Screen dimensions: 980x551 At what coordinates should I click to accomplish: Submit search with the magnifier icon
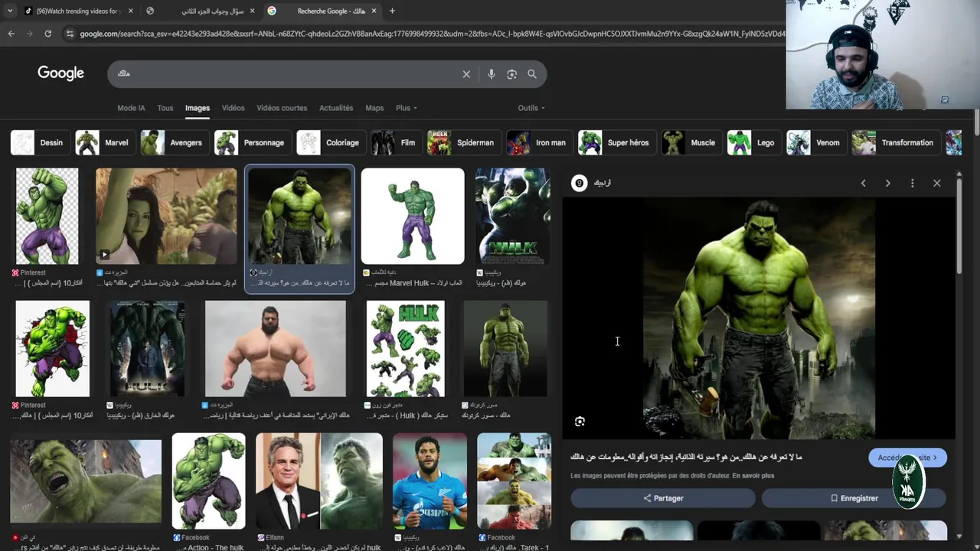532,74
